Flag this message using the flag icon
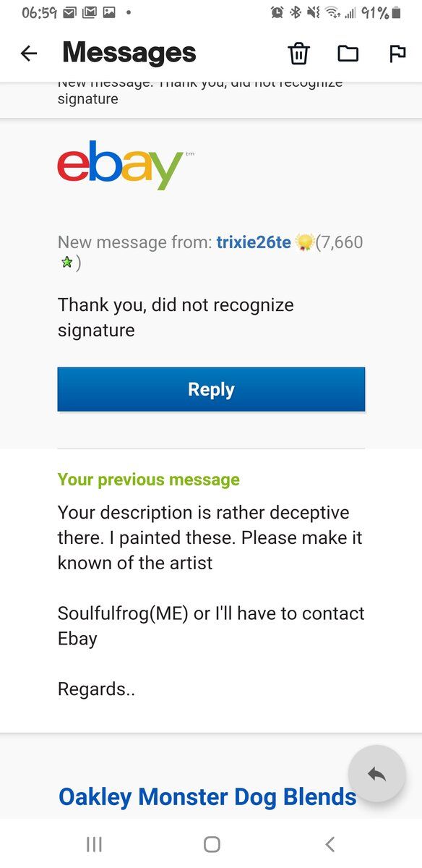The image size is (422, 868). (397, 53)
